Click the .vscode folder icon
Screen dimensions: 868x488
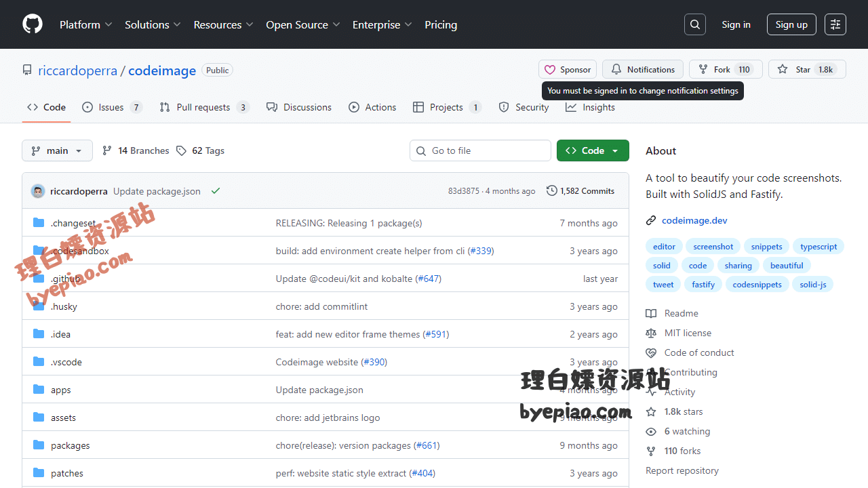39,362
